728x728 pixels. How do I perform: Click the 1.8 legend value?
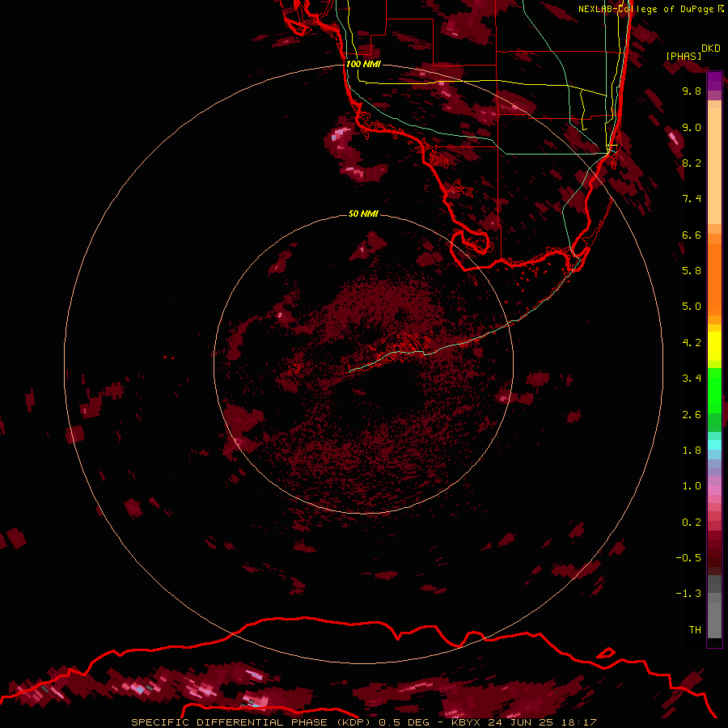[692, 451]
